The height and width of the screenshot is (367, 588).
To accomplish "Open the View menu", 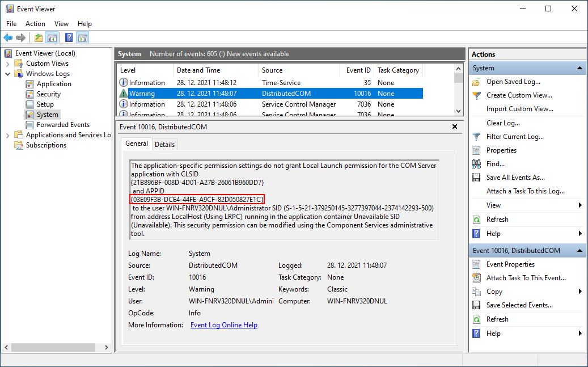I will click(61, 24).
